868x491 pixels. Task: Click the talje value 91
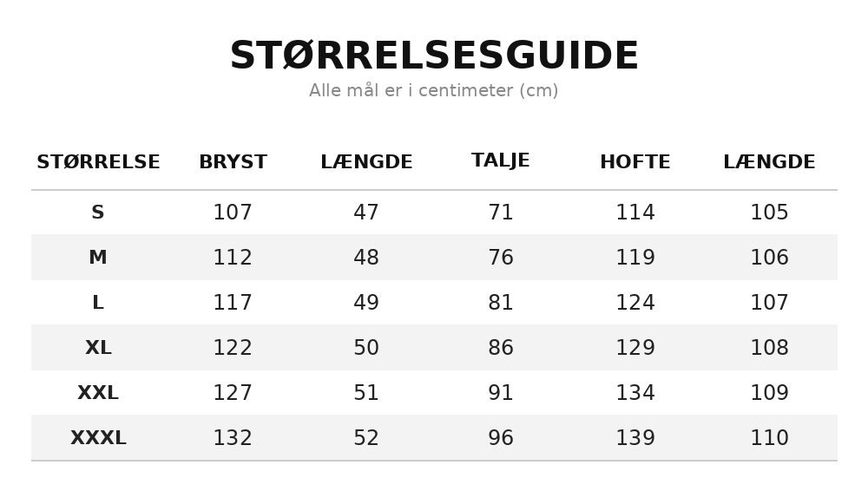pyautogui.click(x=501, y=393)
